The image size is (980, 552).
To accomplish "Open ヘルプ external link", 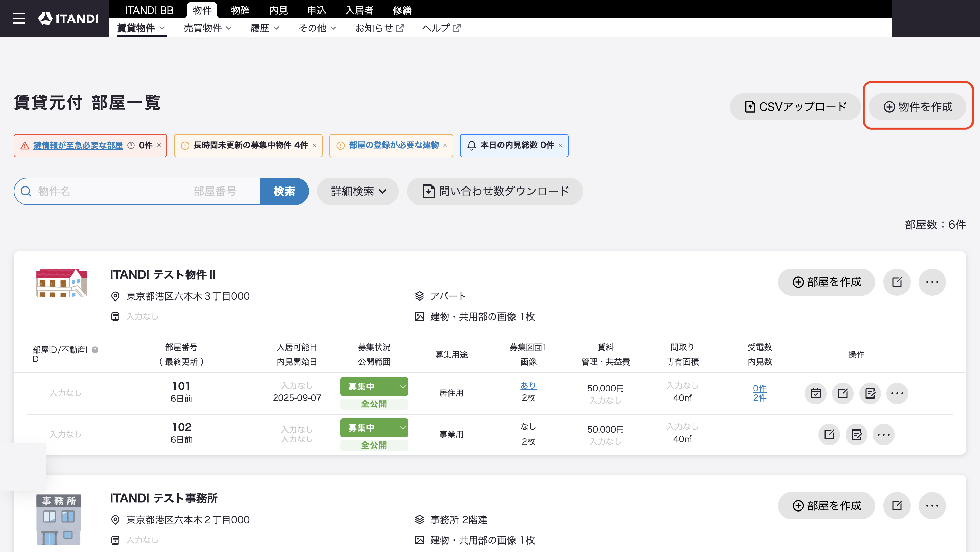I will coord(441,28).
